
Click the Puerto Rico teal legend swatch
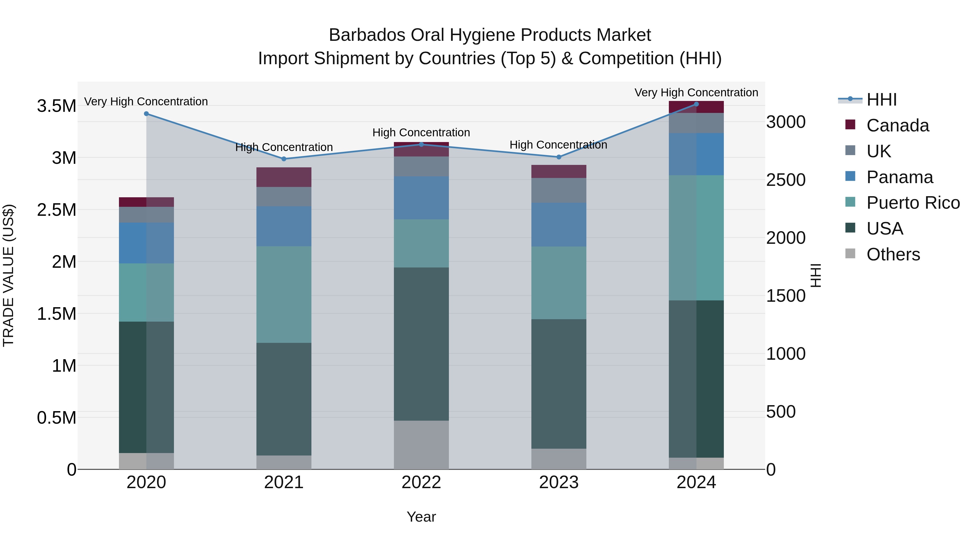click(850, 202)
